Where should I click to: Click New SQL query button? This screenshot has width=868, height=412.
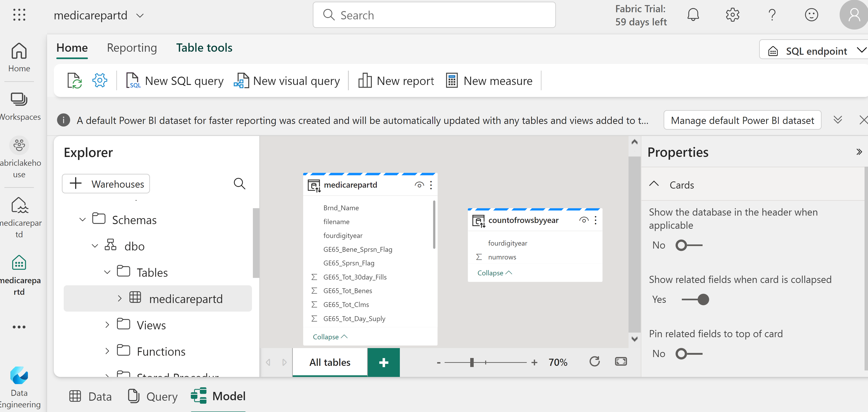pos(174,81)
